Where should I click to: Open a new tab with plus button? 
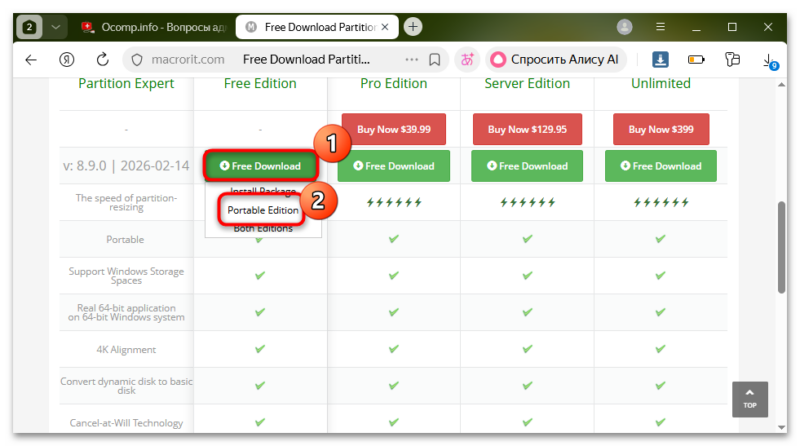point(413,27)
